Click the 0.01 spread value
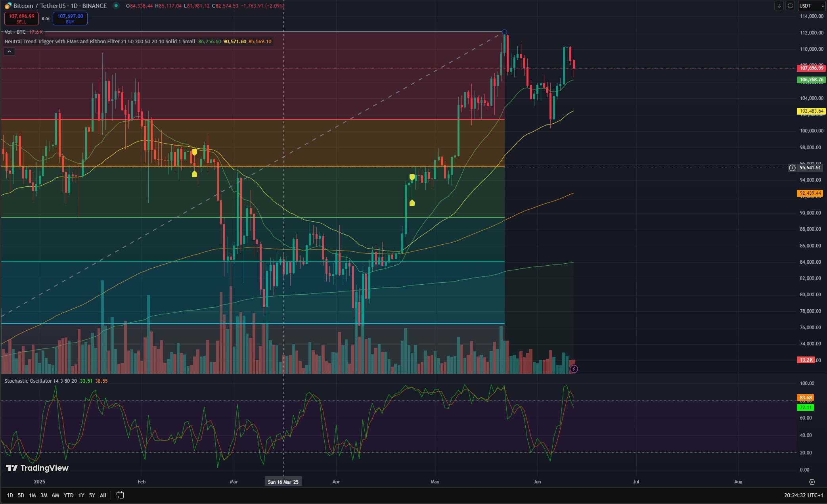827x504 pixels. 46,19
